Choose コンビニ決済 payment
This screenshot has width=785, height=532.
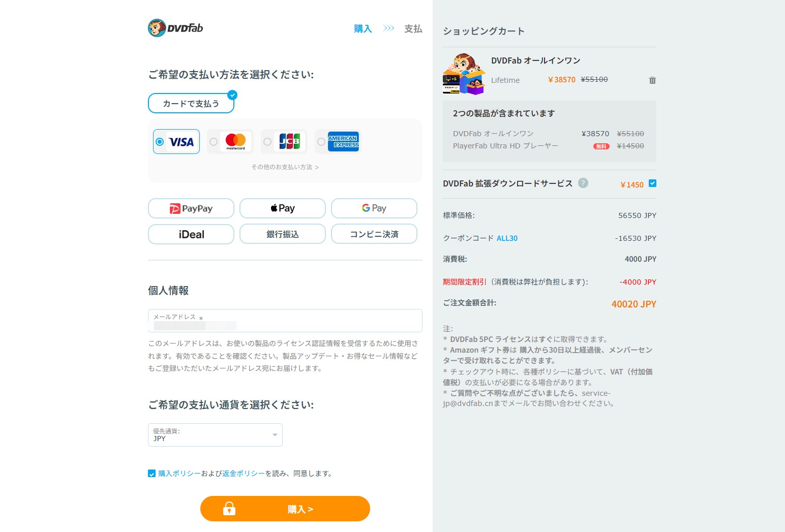coord(374,234)
